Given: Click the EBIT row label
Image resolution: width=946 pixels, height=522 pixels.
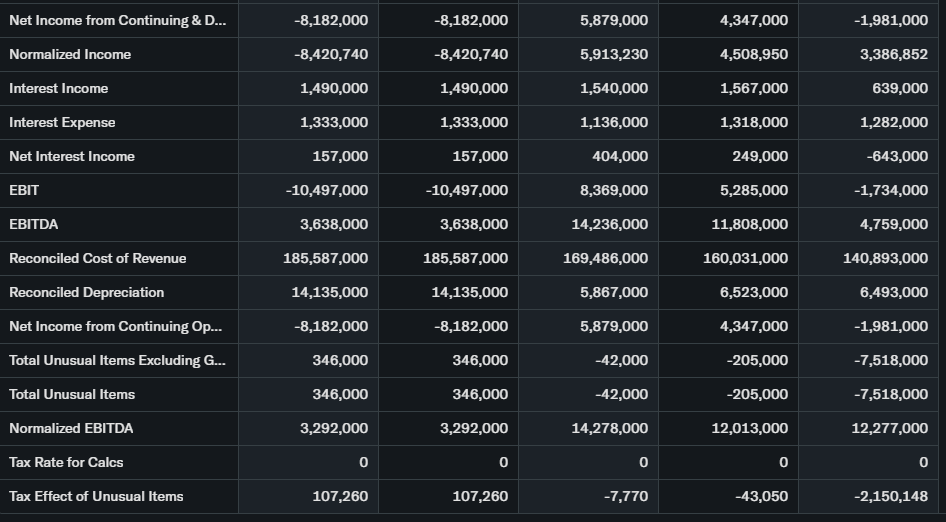Looking at the screenshot, I should pyautogui.click(x=24, y=190).
